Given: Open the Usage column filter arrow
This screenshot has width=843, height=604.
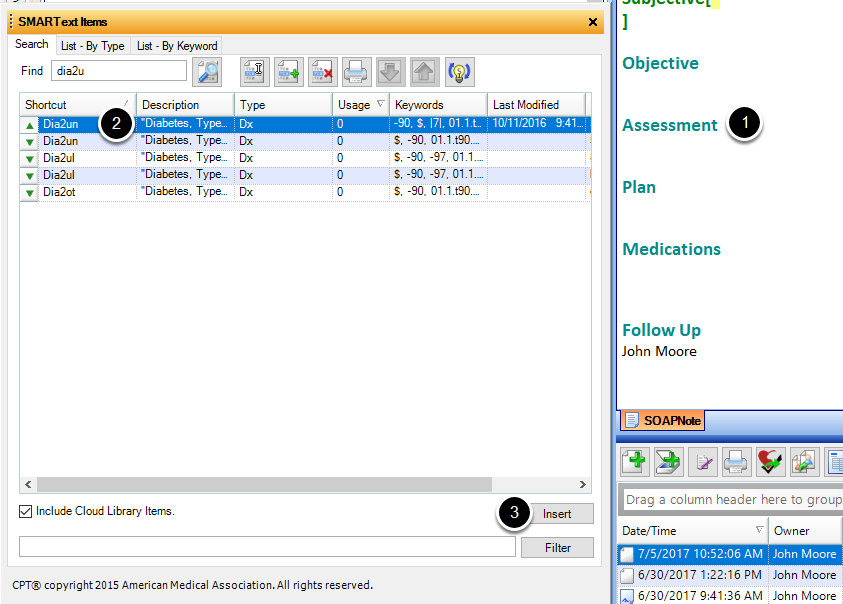Looking at the screenshot, I should click(381, 104).
